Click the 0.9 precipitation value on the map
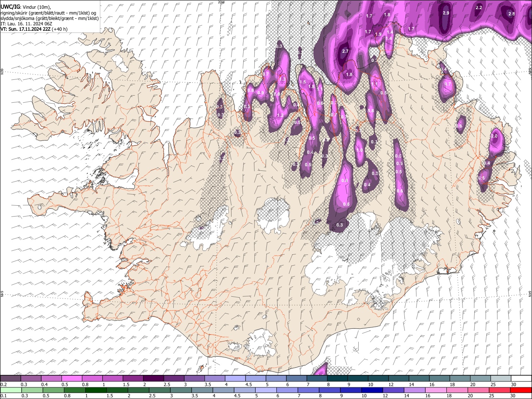532x399 pixels. point(261,93)
